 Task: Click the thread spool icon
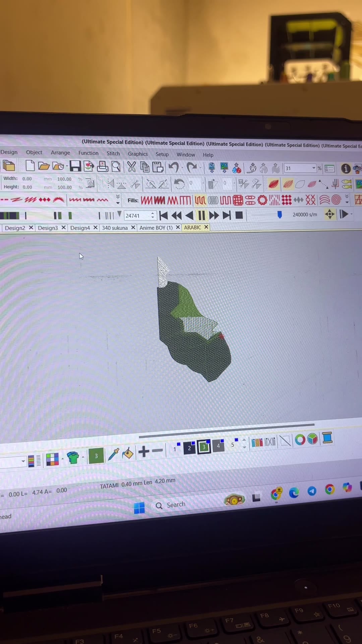point(327,438)
